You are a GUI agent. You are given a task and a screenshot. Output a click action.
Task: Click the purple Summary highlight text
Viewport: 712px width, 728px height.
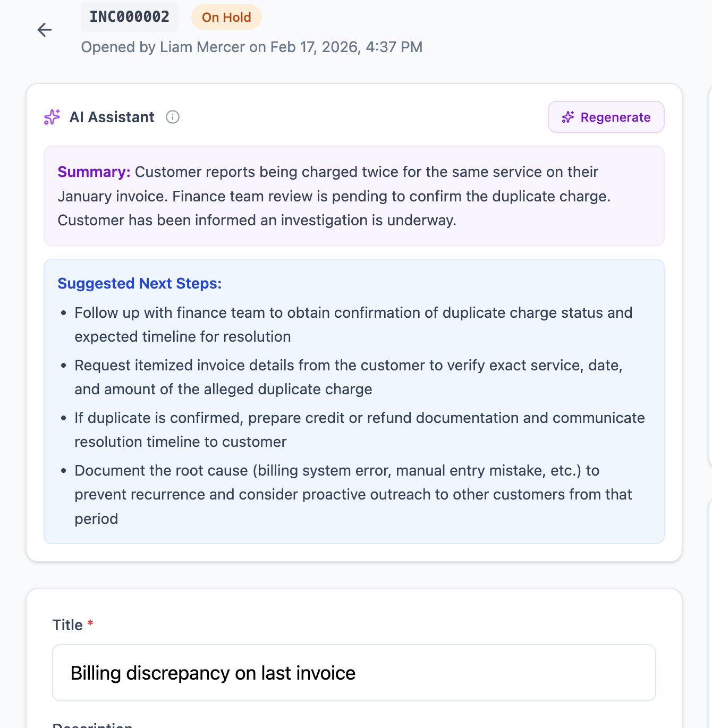[94, 172]
